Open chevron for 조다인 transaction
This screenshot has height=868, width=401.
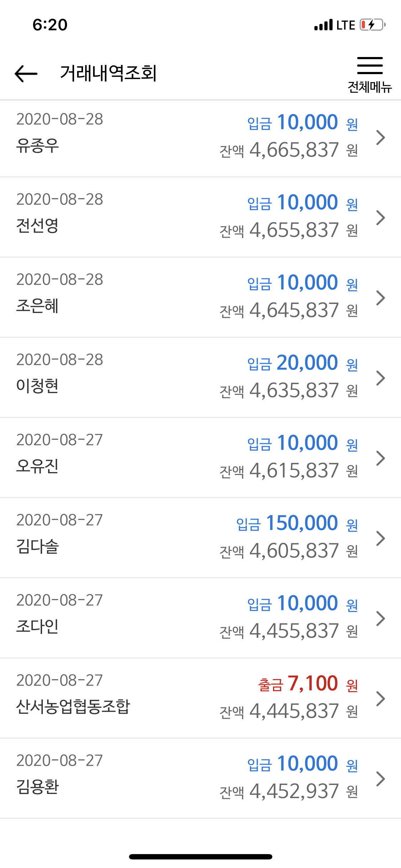point(381,619)
